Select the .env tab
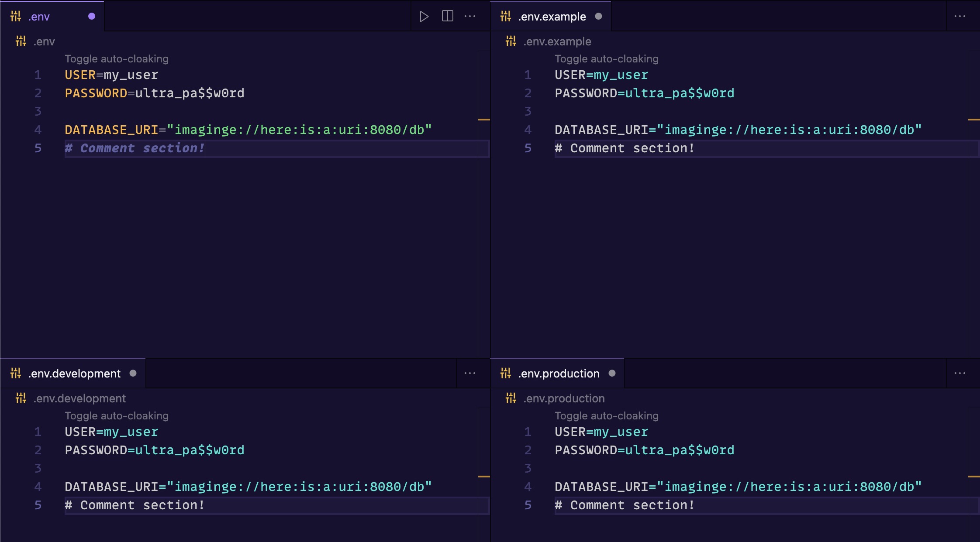The width and height of the screenshot is (980, 542). point(52,16)
